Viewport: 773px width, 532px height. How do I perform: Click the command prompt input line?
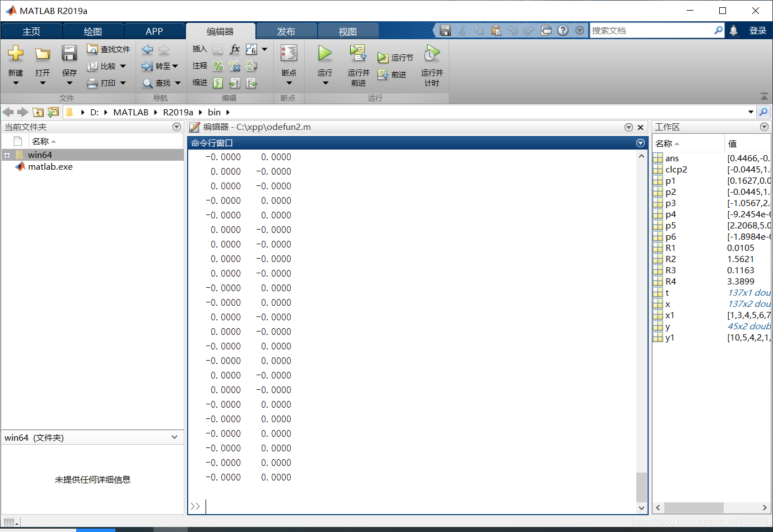pyautogui.click(x=420, y=506)
